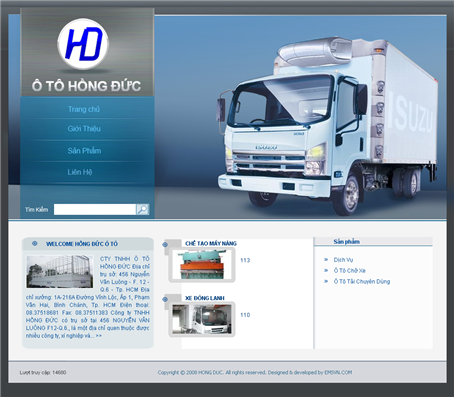Click the Tìm Kiếm label
This screenshot has width=454, height=397.
[x=36, y=210]
